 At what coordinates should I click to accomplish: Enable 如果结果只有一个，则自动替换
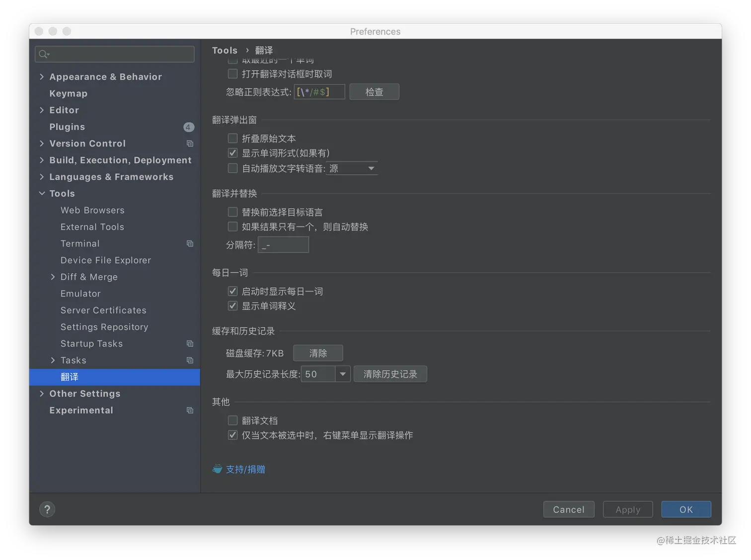(x=232, y=227)
